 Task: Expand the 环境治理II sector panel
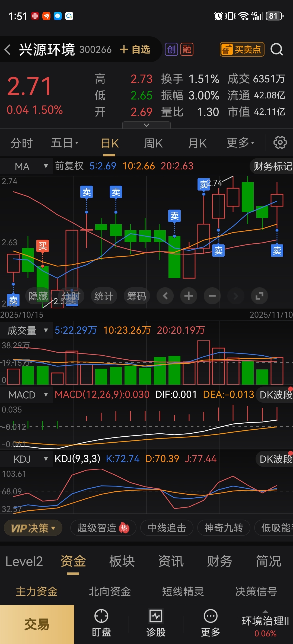(x=265, y=624)
